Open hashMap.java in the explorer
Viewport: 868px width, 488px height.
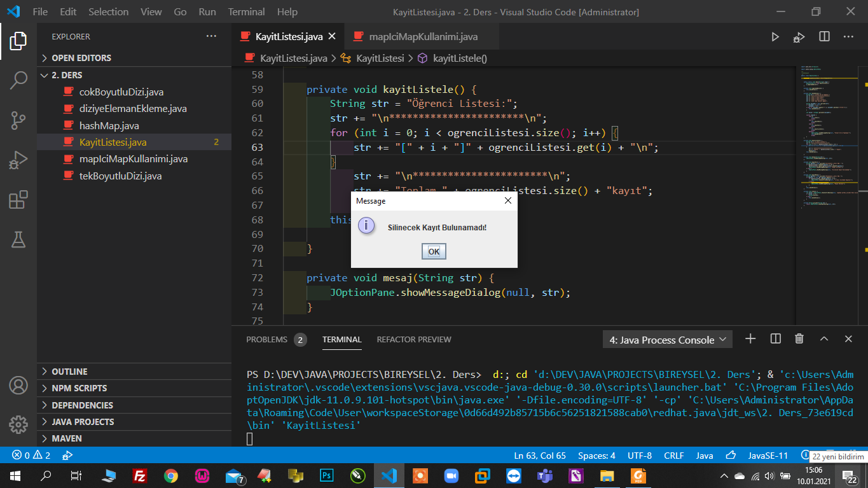pyautogui.click(x=109, y=125)
